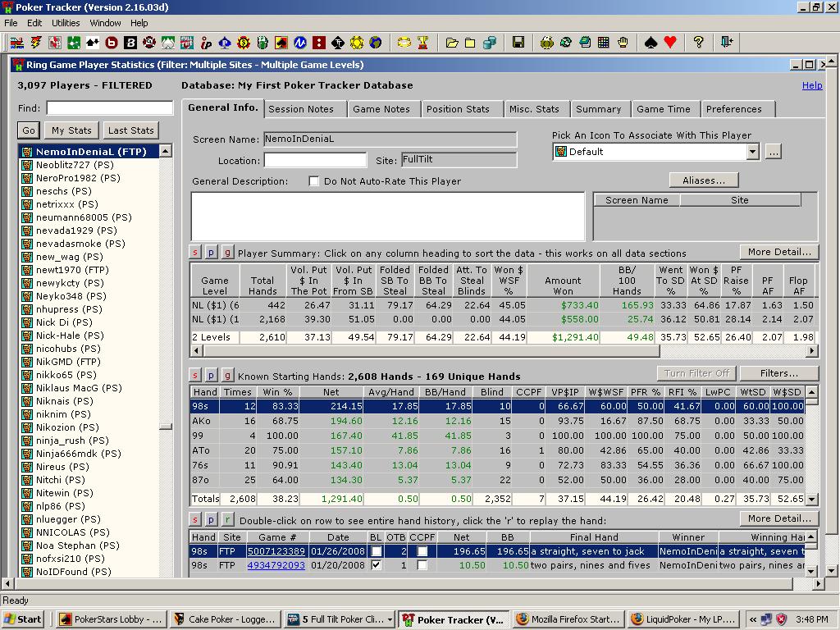Open the Help link
Screen dimensions: 840x630
812,85
